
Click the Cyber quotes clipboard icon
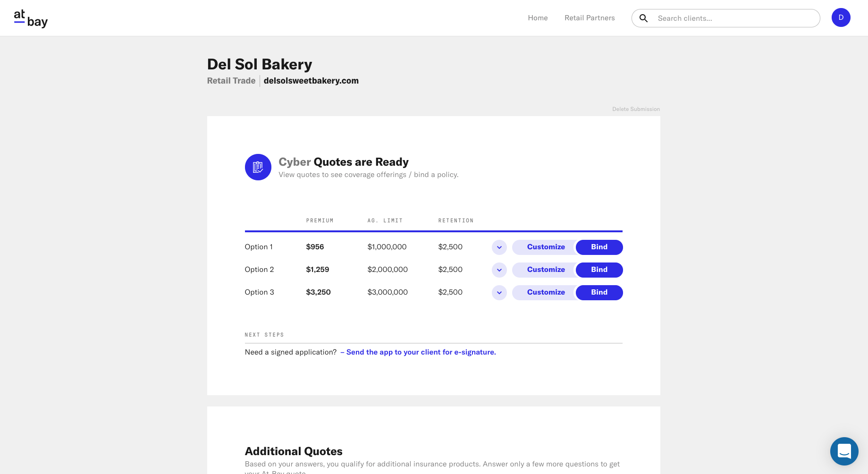pos(258,167)
